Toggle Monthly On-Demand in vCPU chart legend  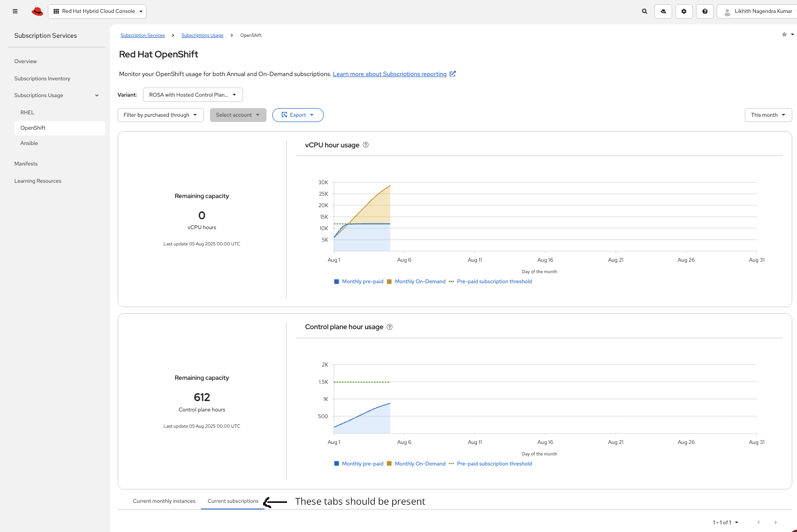click(x=416, y=281)
